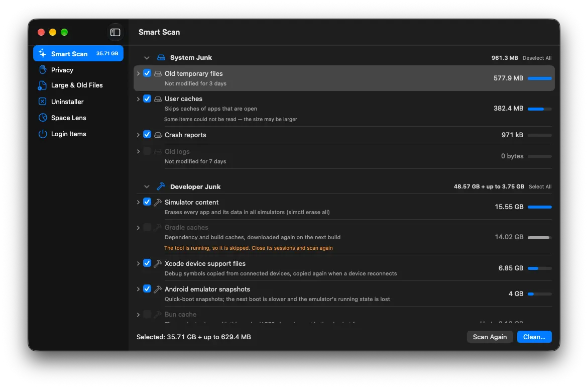
Task: Click the drive icon beside User caches
Action: coord(158,99)
